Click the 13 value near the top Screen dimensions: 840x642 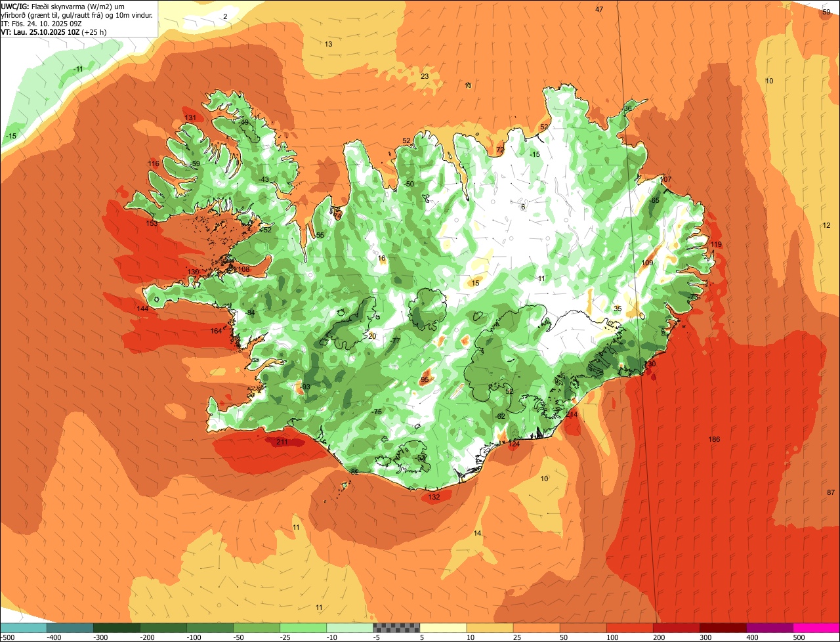pos(328,44)
